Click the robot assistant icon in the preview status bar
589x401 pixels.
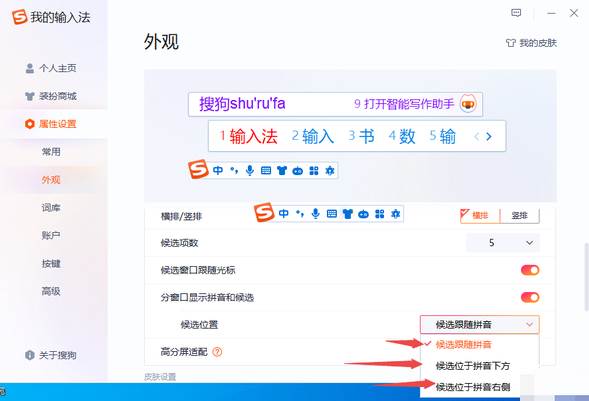pos(298,171)
